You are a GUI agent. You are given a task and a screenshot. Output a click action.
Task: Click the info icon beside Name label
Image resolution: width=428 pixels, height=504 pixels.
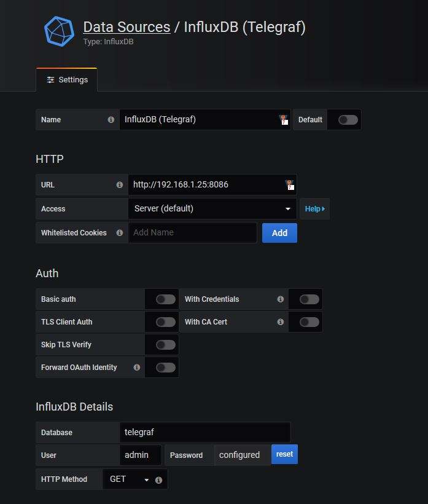tap(111, 120)
